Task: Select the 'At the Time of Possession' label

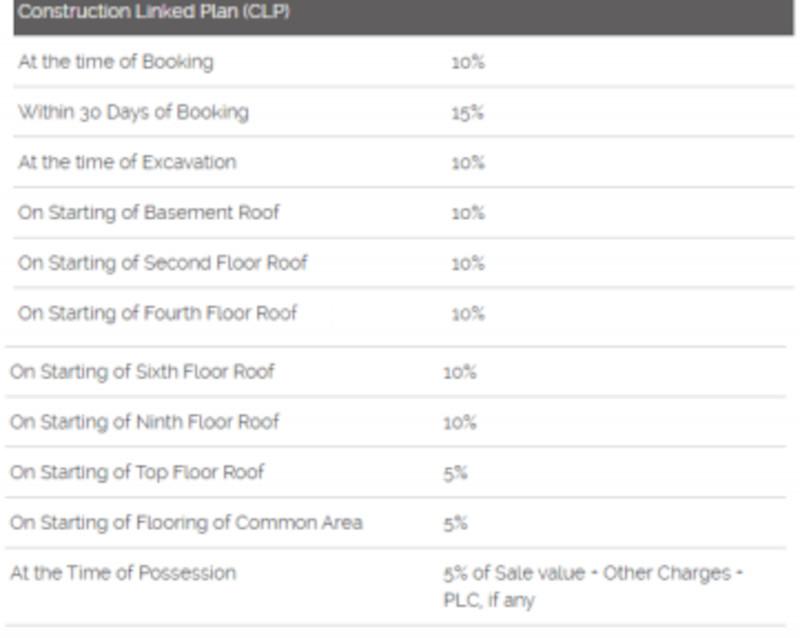Action: click(x=123, y=573)
